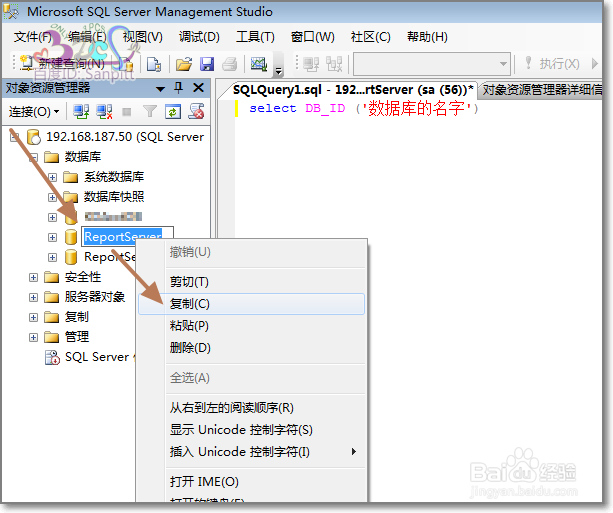Screen dimensions: 613x513
Task: Select the 192.168.187.50 server node
Action: pos(125,137)
